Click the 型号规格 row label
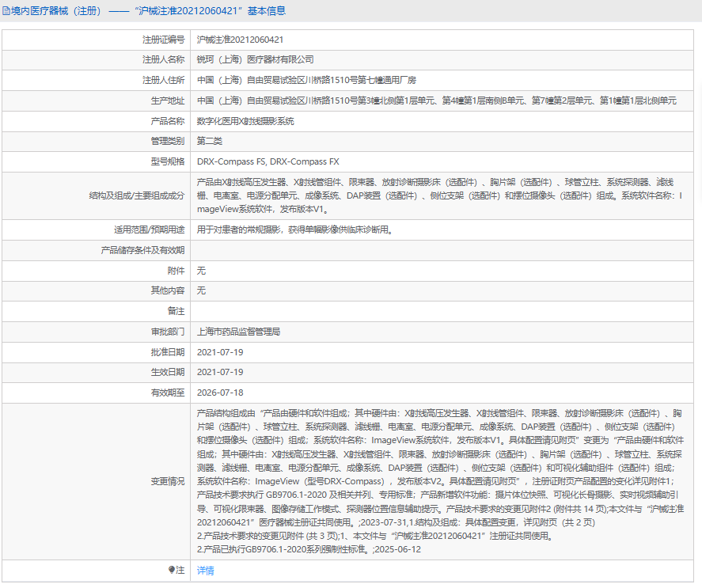Viewport: 702px width, 588px height. pos(168,161)
